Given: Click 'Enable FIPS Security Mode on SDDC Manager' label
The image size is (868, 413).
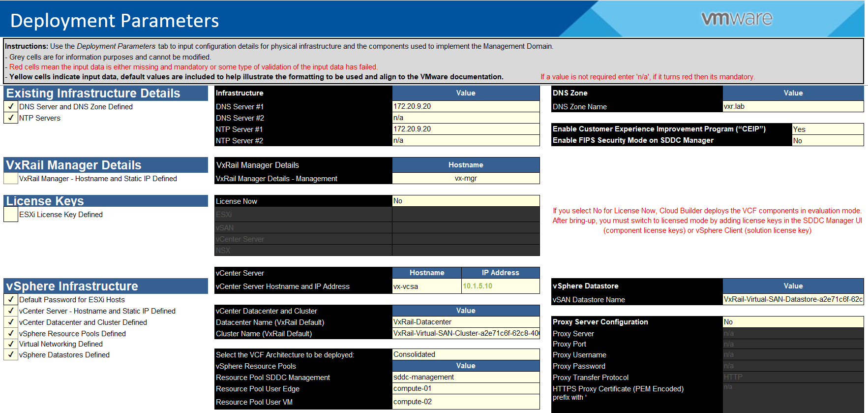Looking at the screenshot, I should pyautogui.click(x=633, y=140).
